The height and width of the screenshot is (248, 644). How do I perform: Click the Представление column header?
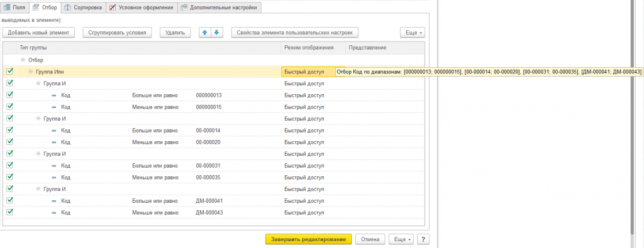click(x=385, y=48)
